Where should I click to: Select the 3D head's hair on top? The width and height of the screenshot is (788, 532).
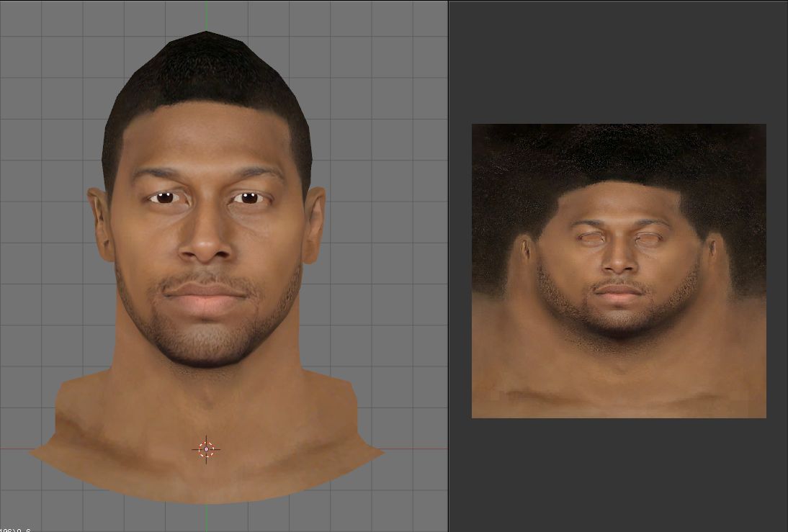207,72
